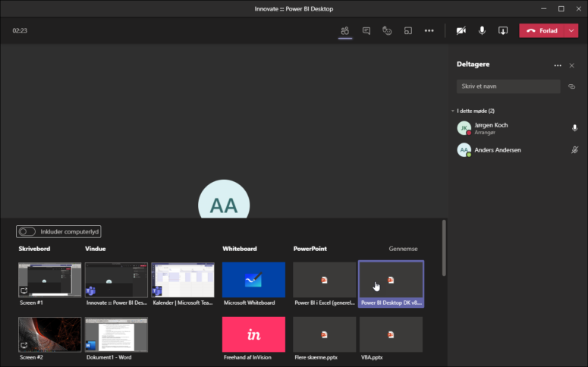Share 'Power BI Desktop DK v8...' PowerPoint file
Screen dimensions: 588x367
(x=391, y=284)
